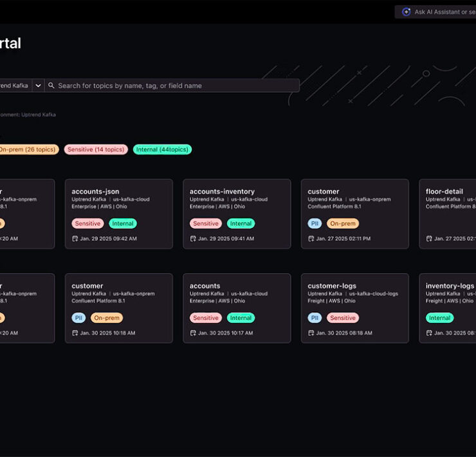Click Sensitive tag on customer-logs card
Viewport: 476px width, 457px height.
click(x=343, y=318)
